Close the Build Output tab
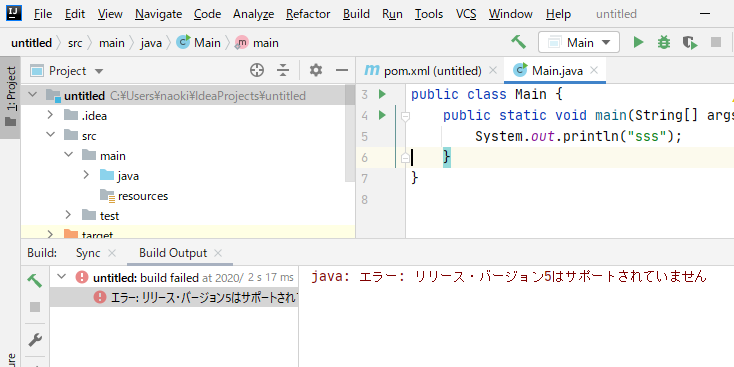Viewport: 734px width, 367px height. pyautogui.click(x=218, y=253)
